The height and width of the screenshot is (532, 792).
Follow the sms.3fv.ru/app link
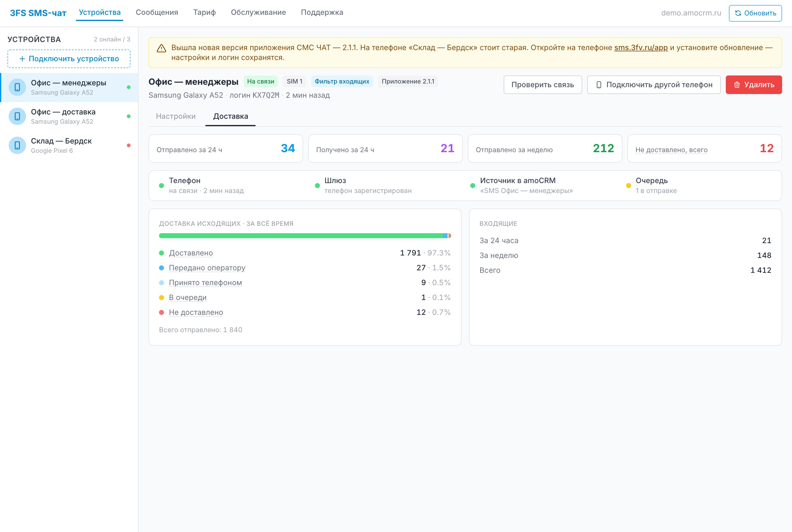(641, 48)
